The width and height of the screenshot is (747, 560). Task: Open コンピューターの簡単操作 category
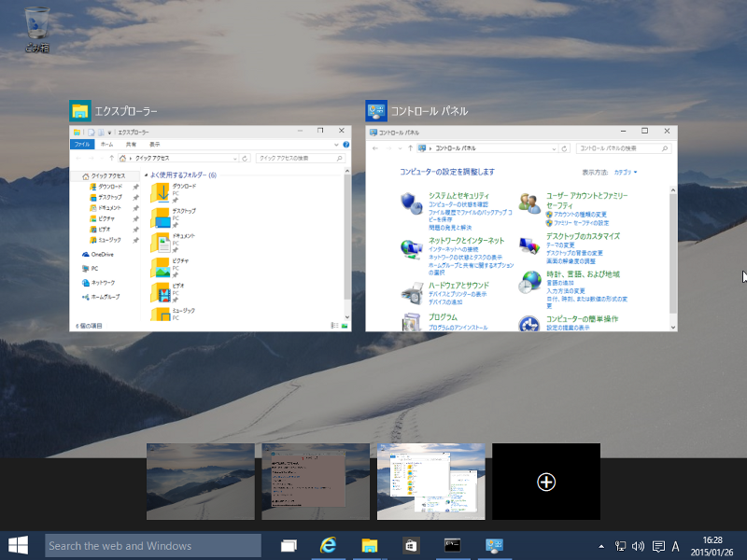point(582,318)
